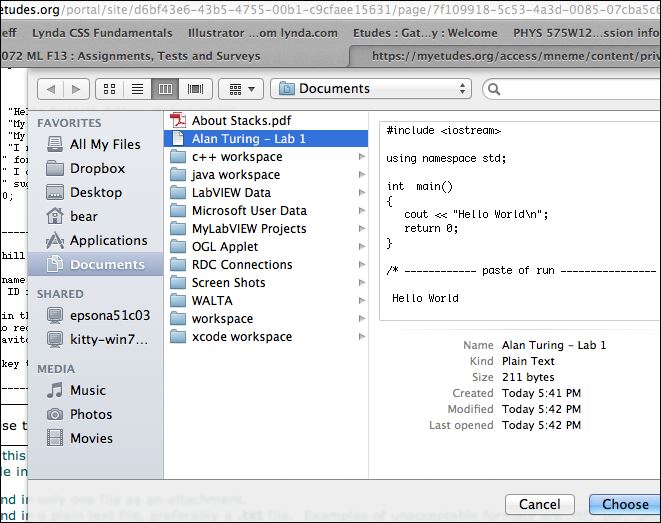Open the workspace folder
The height and width of the screenshot is (523, 661).
point(266,319)
